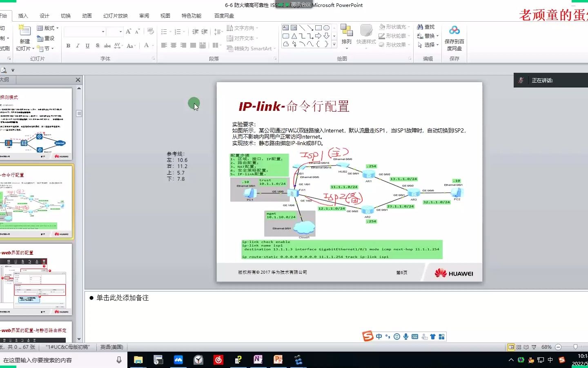Switch to 幻灯片放映 ribbon tab
The height and width of the screenshot is (368, 588).
pyautogui.click(x=116, y=16)
